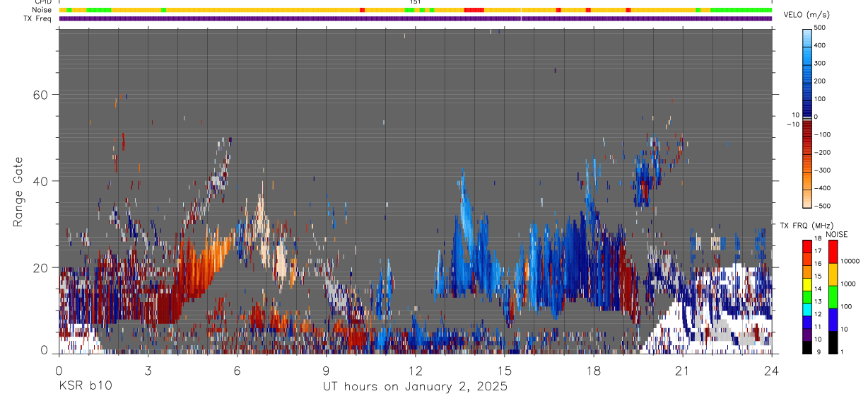The image size is (868, 401).
Task: Click the 21 UT hour tick label
Action: pos(682,371)
